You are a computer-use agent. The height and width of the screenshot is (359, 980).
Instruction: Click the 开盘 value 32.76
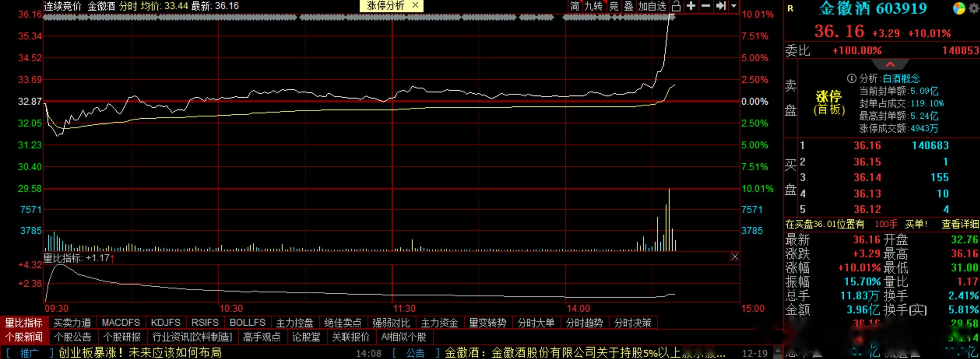coord(964,240)
